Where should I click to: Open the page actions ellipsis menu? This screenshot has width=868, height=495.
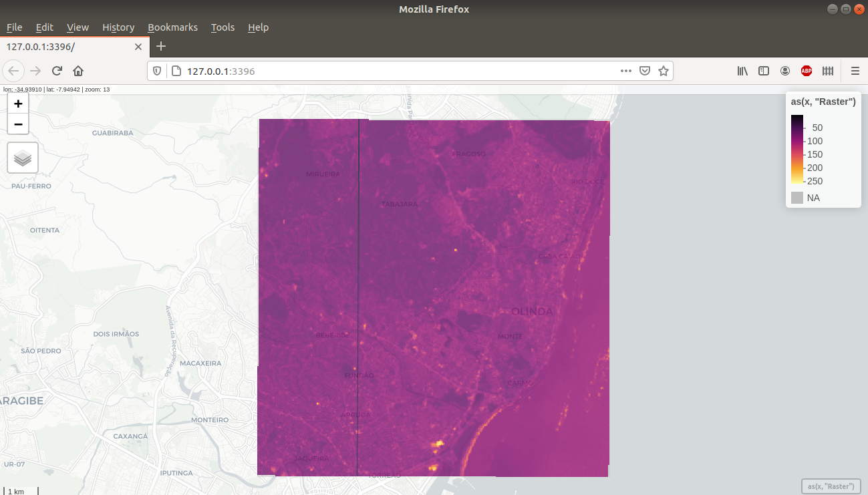(x=626, y=70)
